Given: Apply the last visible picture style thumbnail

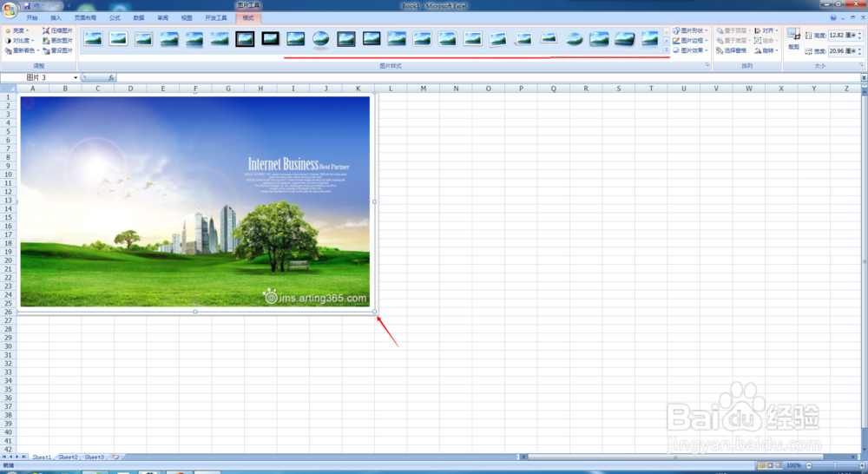Looking at the screenshot, I should (650, 39).
